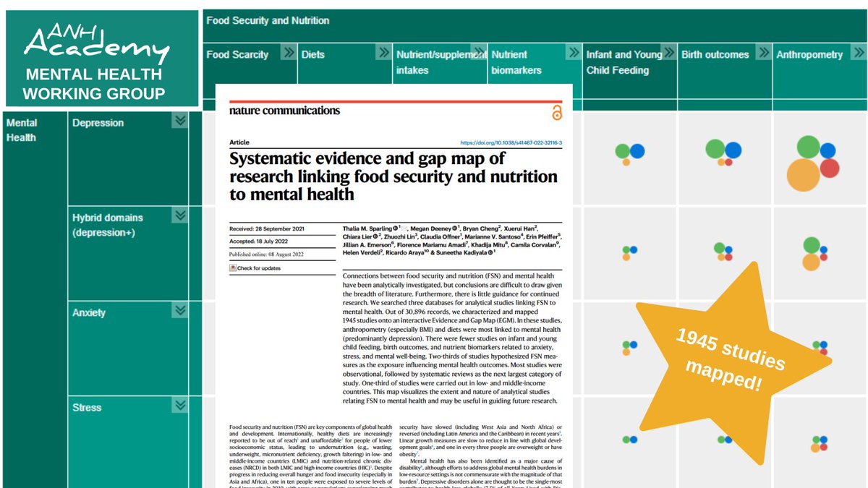Expand the Depression row chevron

click(180, 121)
